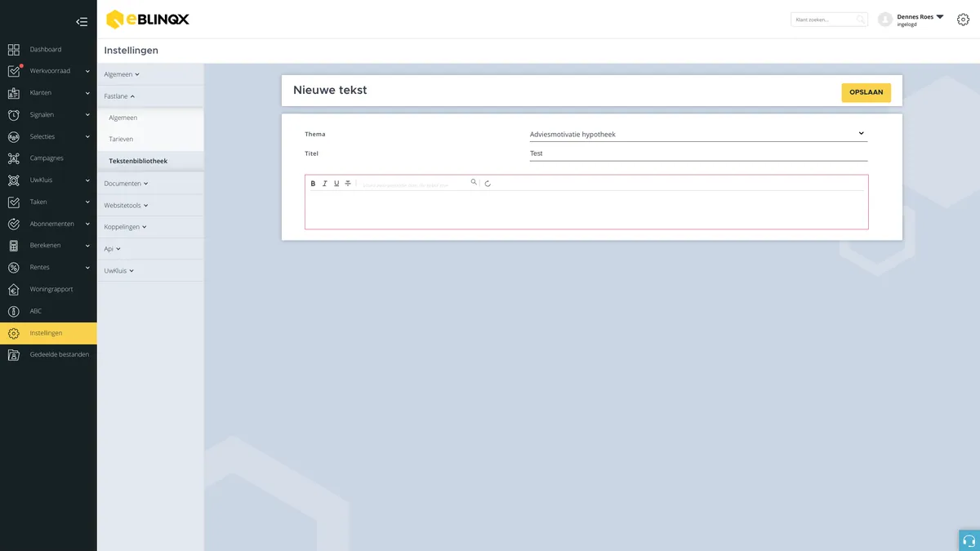Click the search magnifier in Klant zoeken
This screenshot has width=980, height=551.
(x=861, y=20)
